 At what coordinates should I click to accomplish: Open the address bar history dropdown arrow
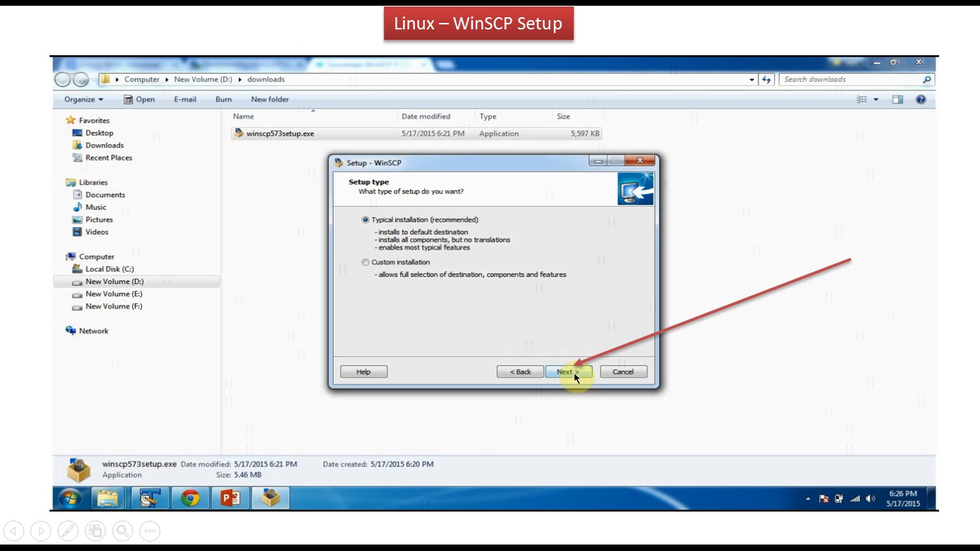click(x=752, y=80)
